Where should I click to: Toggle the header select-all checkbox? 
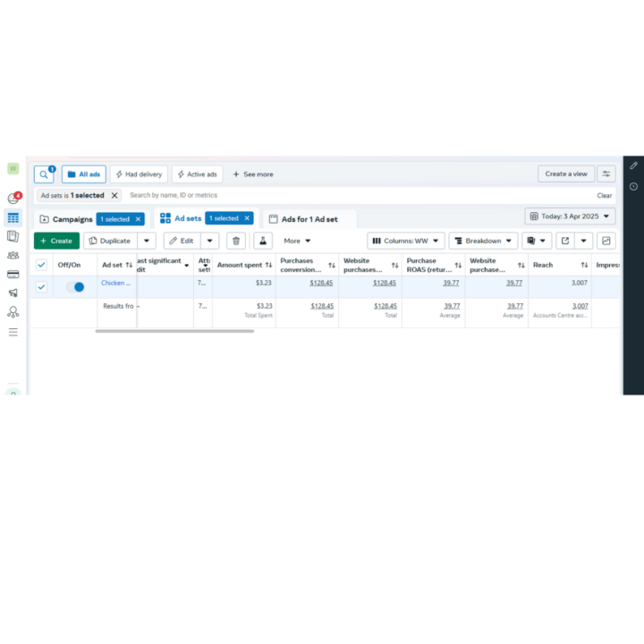(x=41, y=265)
